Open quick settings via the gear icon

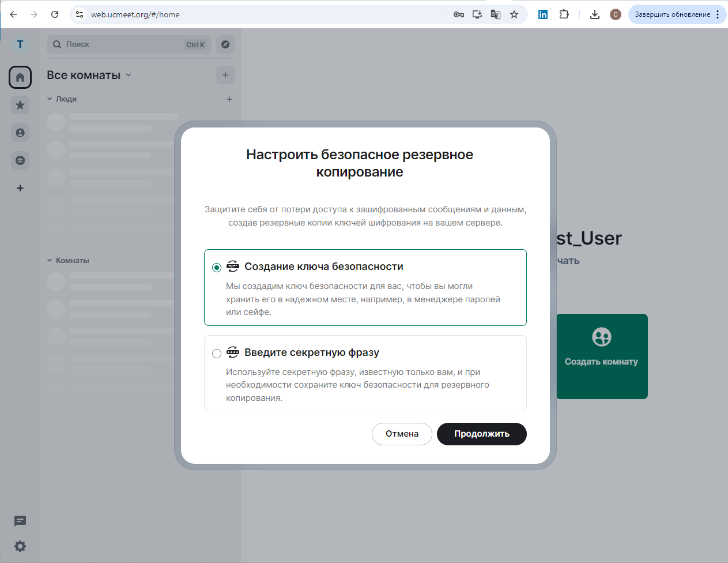coord(20,546)
